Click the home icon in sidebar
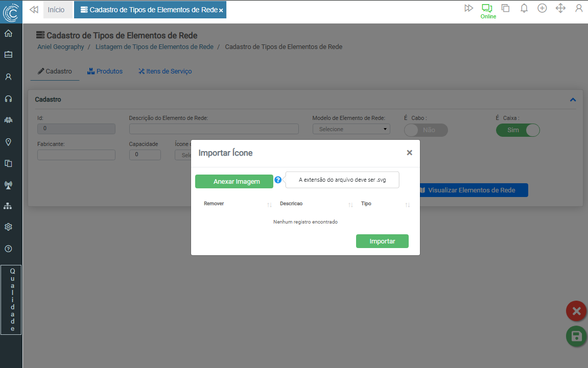The height and width of the screenshot is (368, 588). click(8, 34)
